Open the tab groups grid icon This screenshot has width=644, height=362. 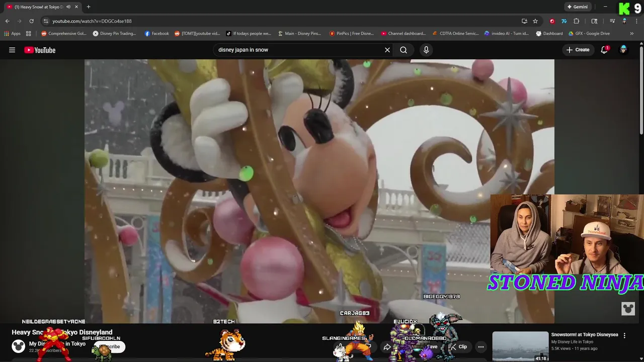pyautogui.click(x=29, y=34)
